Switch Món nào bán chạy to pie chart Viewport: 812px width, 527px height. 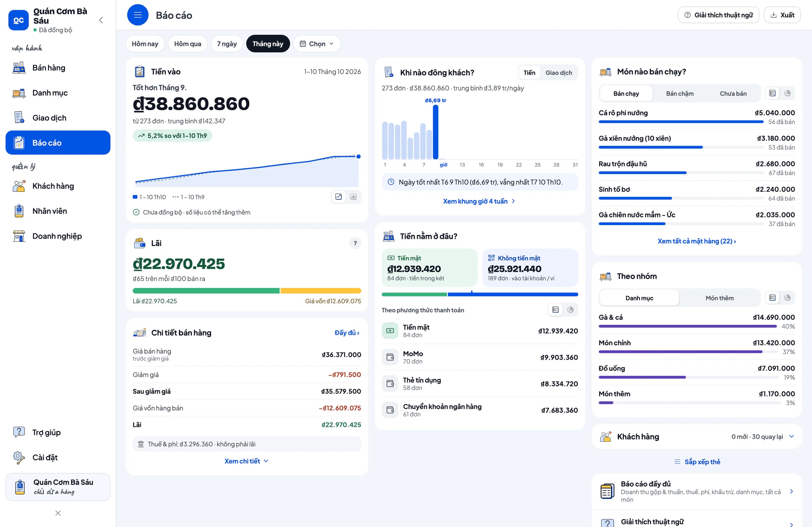(x=787, y=93)
